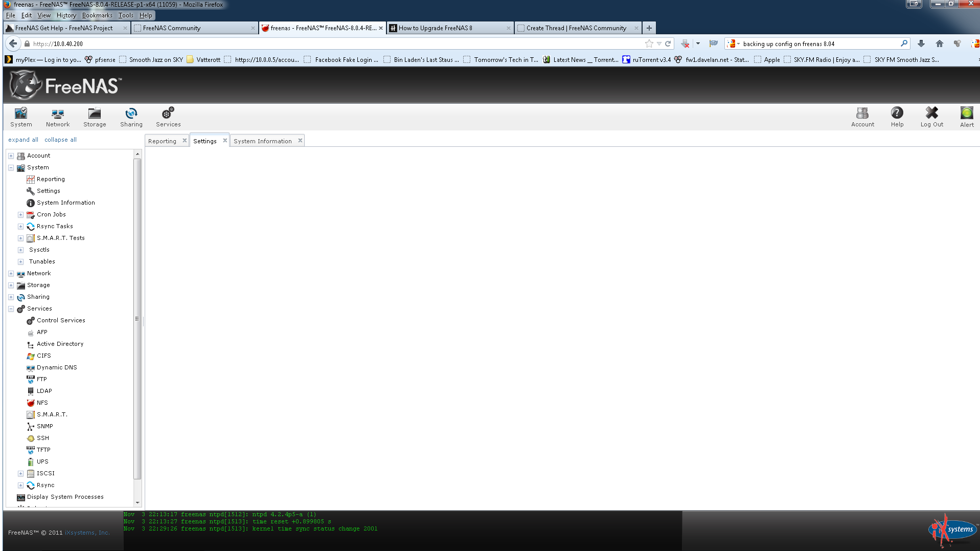Viewport: 980px width, 551px height.
Task: Expand the Rsync Tasks node
Action: (x=20, y=226)
